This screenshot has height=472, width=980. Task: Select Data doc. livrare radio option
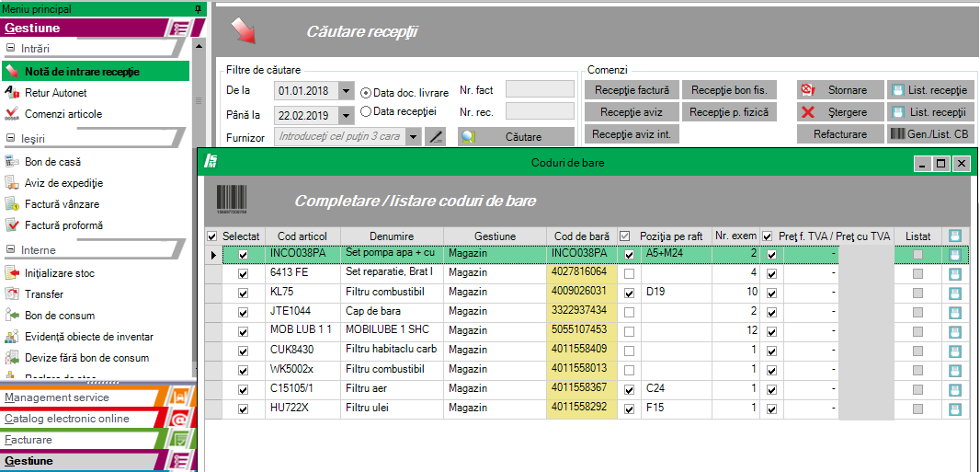click(x=366, y=93)
